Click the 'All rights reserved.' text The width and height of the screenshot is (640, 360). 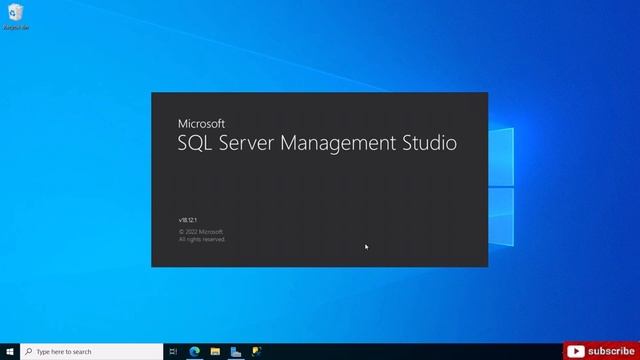(x=202, y=240)
